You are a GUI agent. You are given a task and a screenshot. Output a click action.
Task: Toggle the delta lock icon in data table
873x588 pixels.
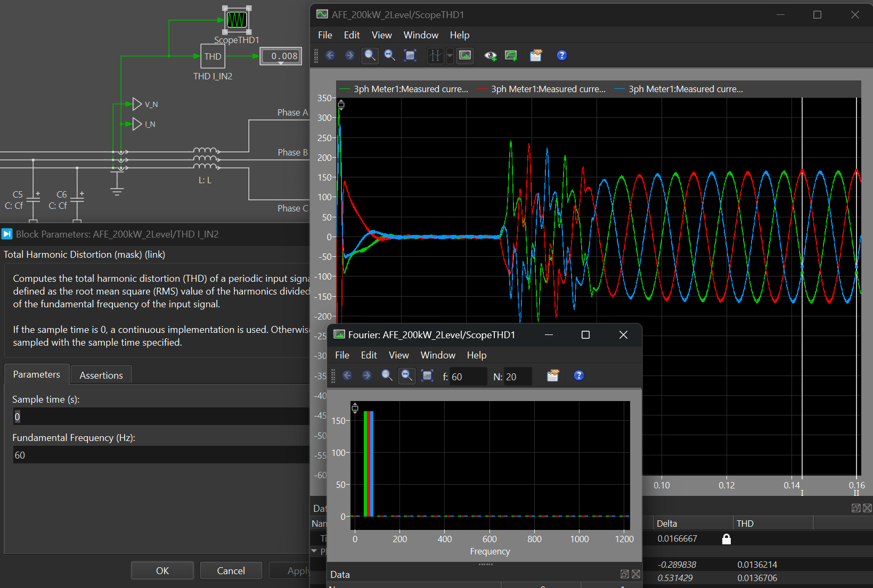click(x=726, y=539)
